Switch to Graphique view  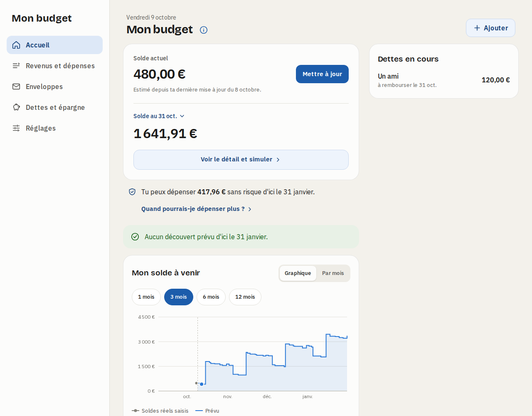(x=298, y=273)
